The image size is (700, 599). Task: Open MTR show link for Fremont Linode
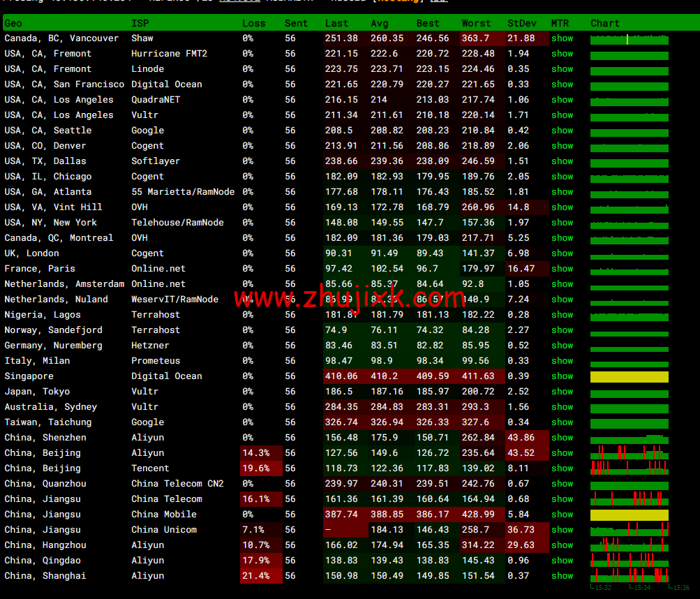point(562,69)
